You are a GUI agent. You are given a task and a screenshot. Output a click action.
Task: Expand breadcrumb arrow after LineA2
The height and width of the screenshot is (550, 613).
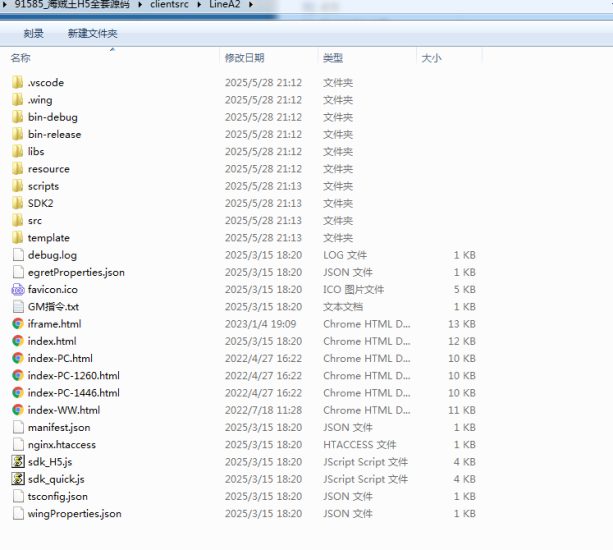coord(249,6)
